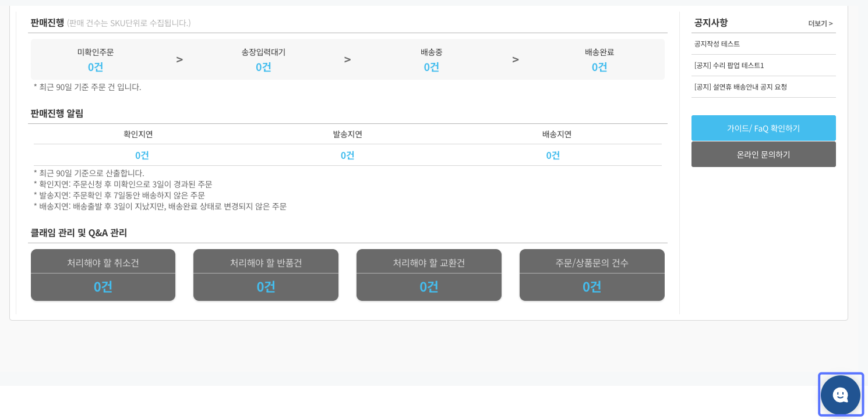
Task: Click note 최근 90일 기준 주문 건 입니다
Action: click(87, 87)
